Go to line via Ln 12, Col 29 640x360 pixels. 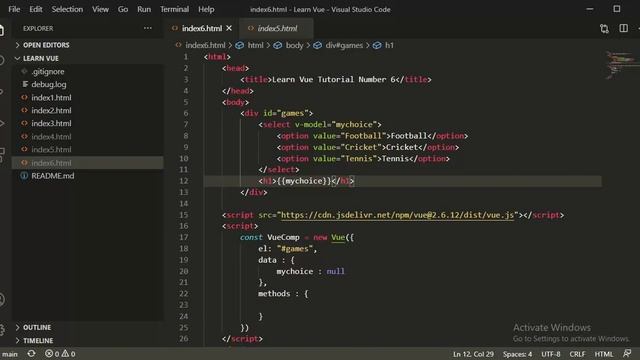click(x=473, y=354)
